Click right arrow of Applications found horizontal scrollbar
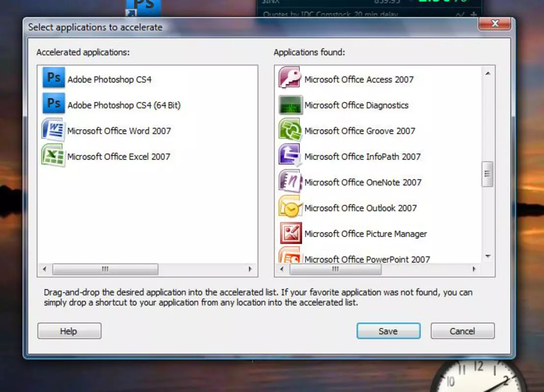Image resolution: width=544 pixels, height=392 pixels. tap(474, 269)
